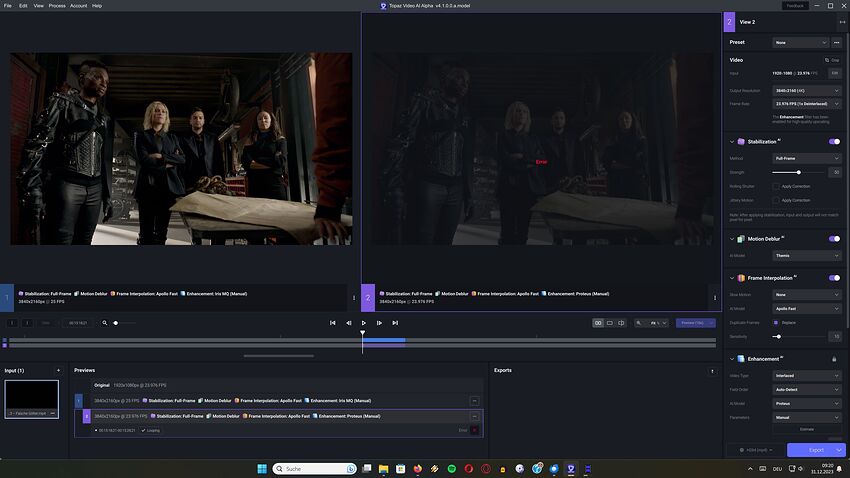
Task: Toggle the Motion Deblur switch
Action: (x=834, y=238)
